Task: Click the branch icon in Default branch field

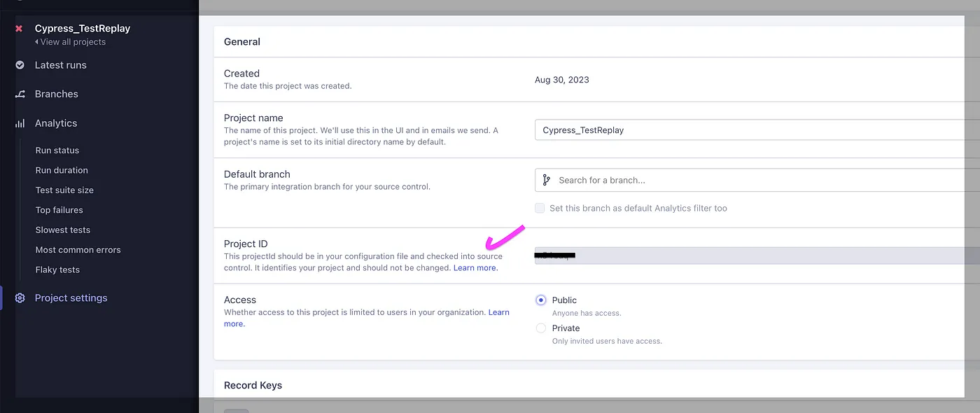Action: click(x=546, y=180)
